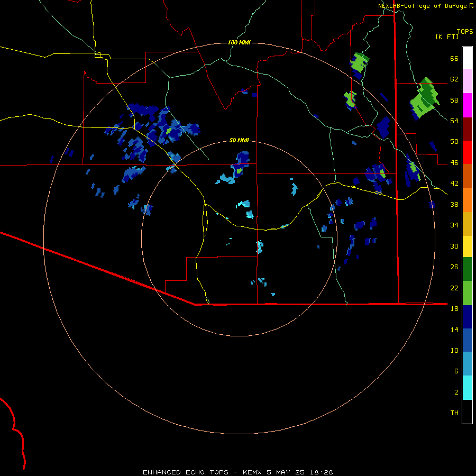This screenshot has height=476, width=476.
Task: Click legend value 34
Action: coord(454,225)
